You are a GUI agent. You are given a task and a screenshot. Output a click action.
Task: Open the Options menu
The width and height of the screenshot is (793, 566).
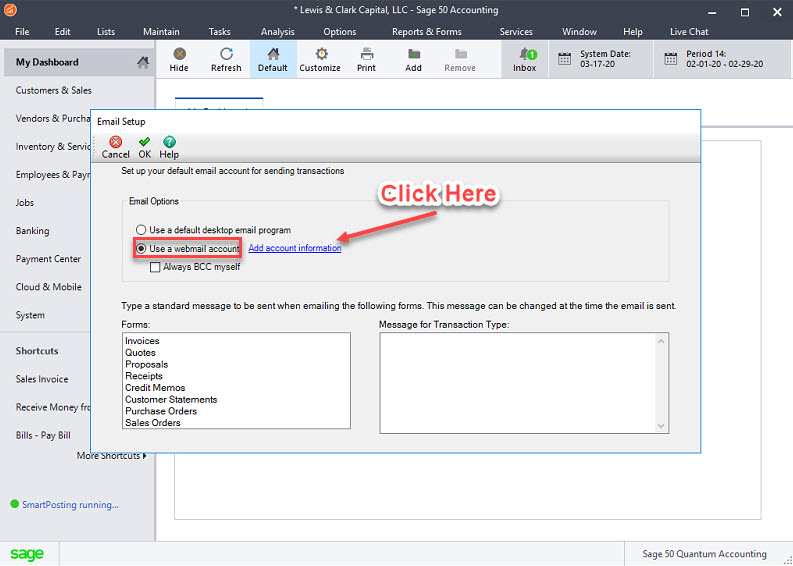[x=340, y=31]
